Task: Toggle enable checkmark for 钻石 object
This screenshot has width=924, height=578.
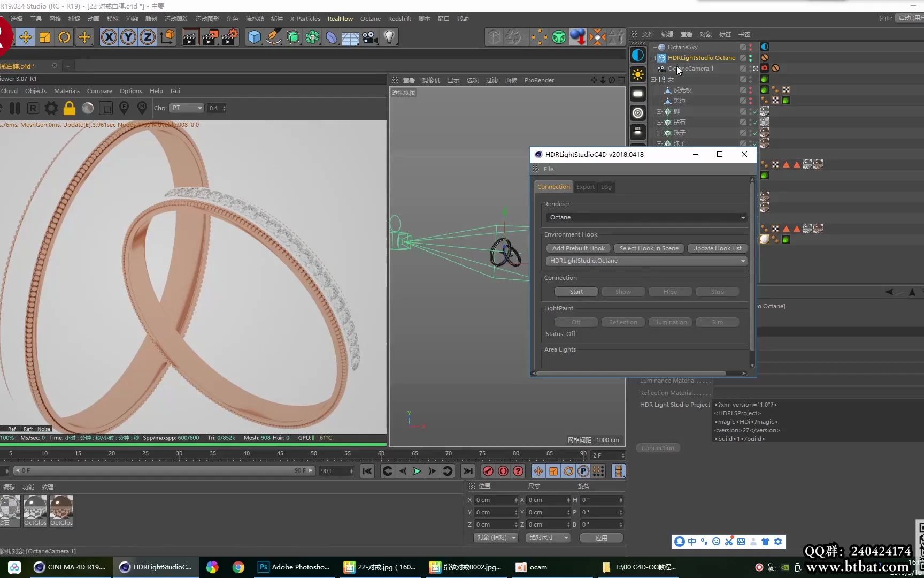Action: (x=755, y=123)
